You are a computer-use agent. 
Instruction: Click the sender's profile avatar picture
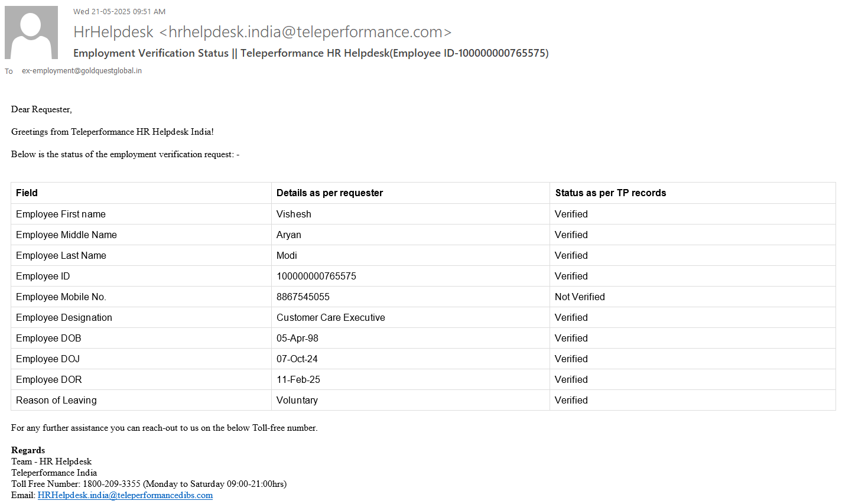click(31, 32)
